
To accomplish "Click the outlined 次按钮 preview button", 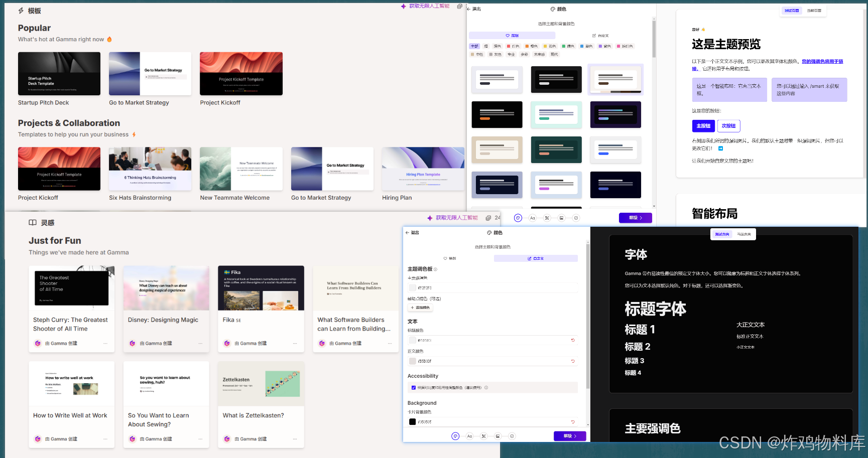I will pos(729,126).
